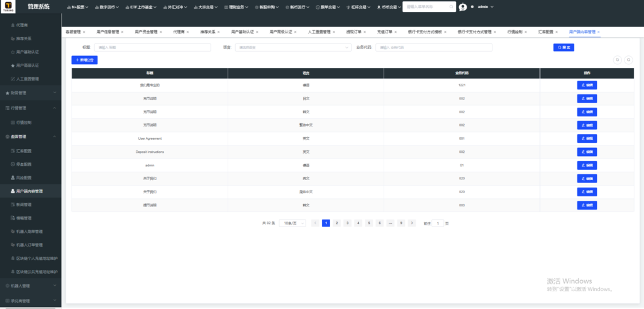Open the 币币交易 top menu

(x=389, y=7)
